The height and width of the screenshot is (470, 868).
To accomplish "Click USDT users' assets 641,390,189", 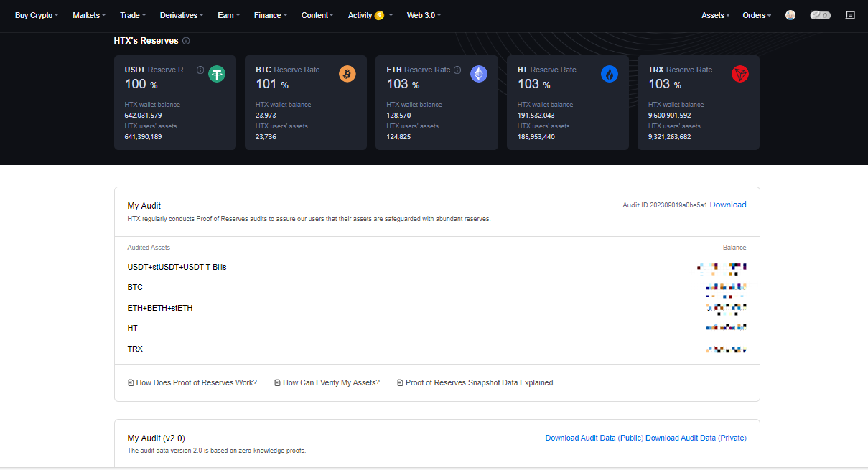I will click(143, 136).
